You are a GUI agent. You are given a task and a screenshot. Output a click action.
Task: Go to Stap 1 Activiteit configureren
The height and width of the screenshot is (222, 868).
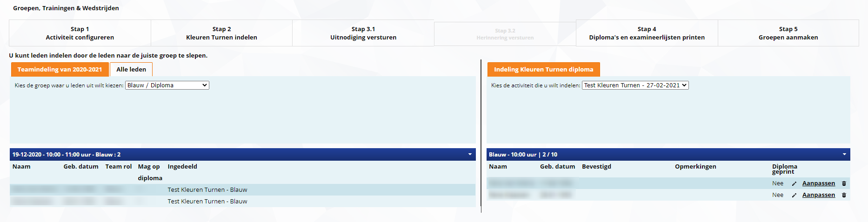click(80, 33)
